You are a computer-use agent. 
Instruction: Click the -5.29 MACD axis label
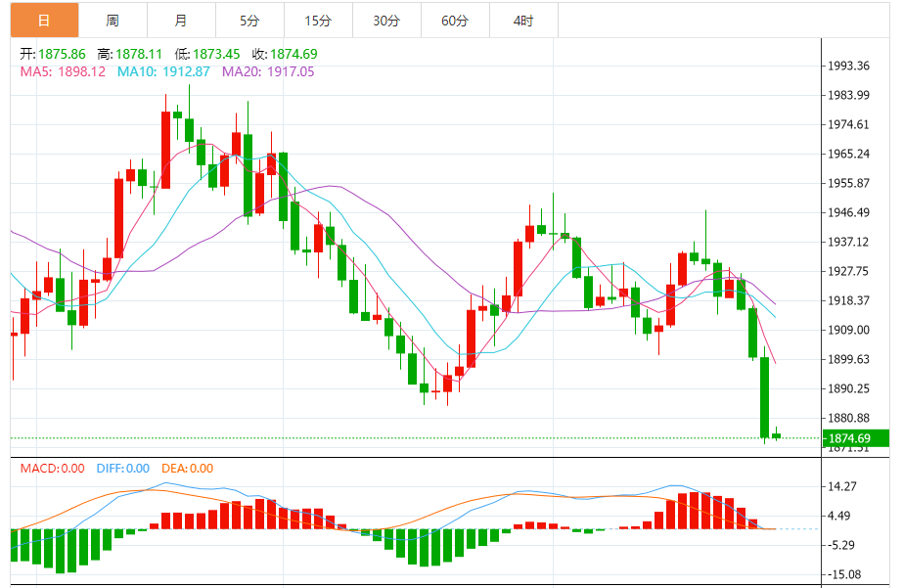841,545
